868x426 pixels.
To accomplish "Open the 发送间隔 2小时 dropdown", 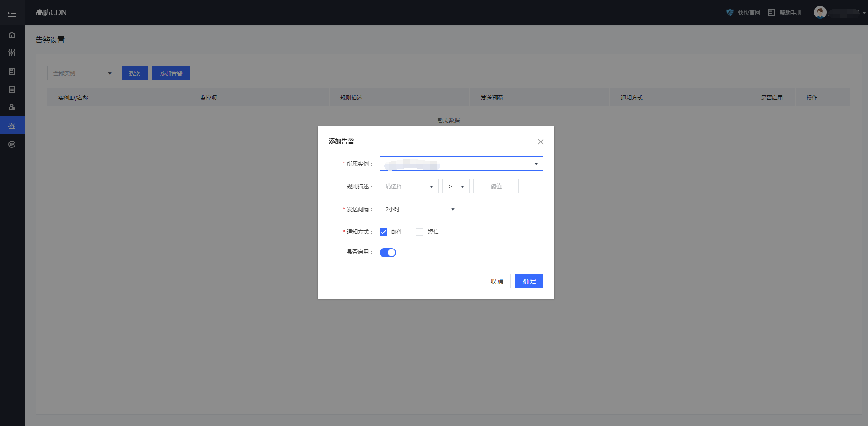I will (x=419, y=209).
